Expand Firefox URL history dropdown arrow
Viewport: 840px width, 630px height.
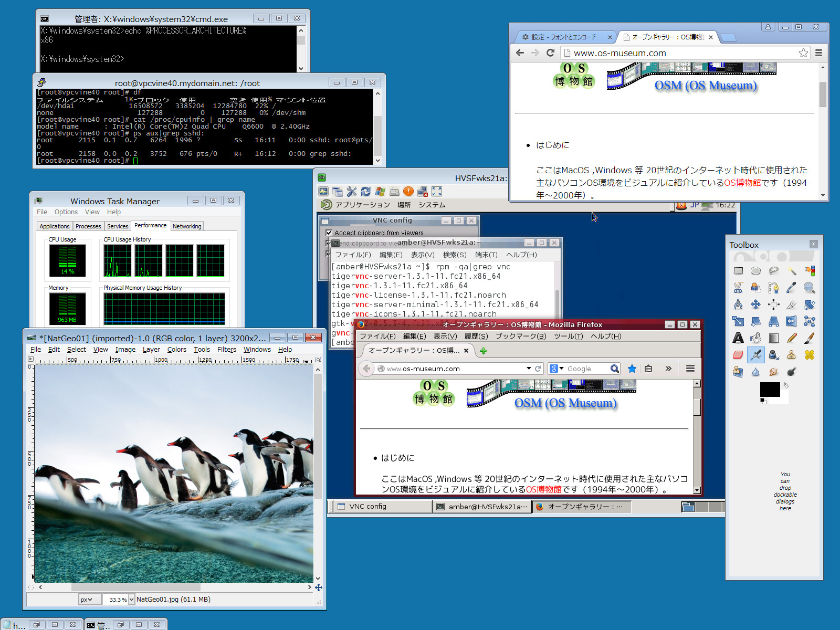[529, 369]
